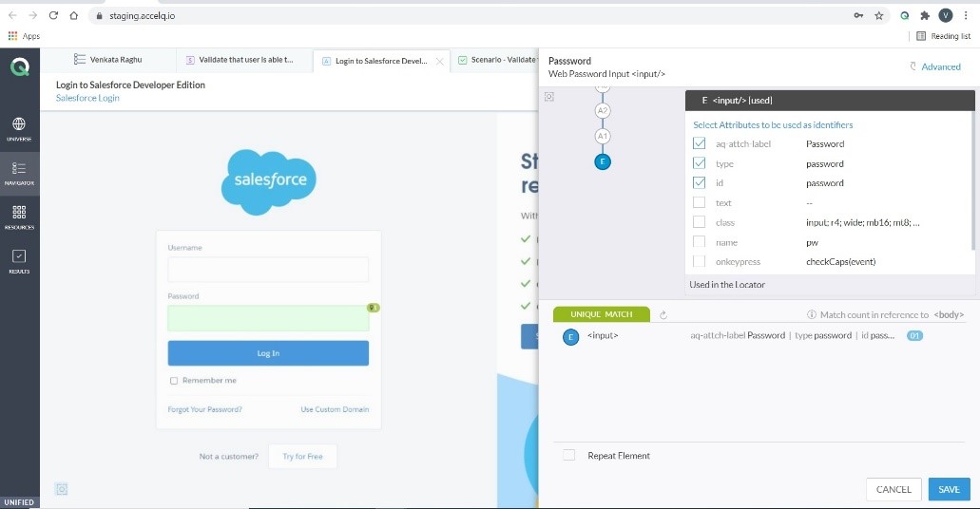Screen dimensions: 980x509
Task: Enable Repeat Element checkbox
Action: [x=568, y=455]
